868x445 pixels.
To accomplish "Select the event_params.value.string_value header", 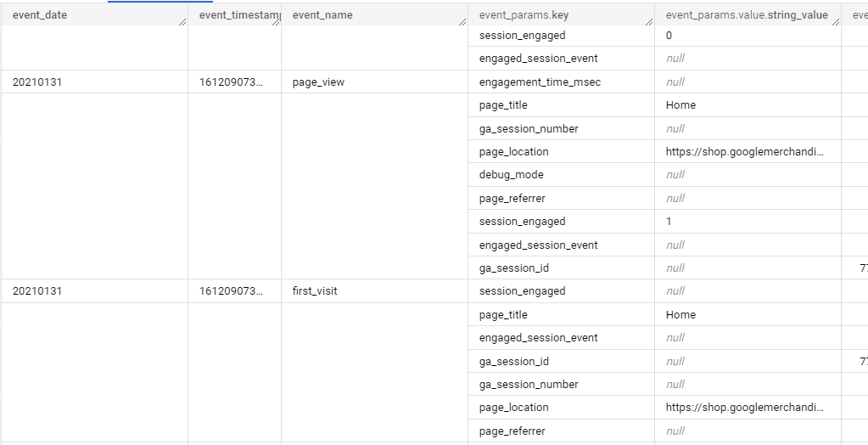I will pos(747,15).
